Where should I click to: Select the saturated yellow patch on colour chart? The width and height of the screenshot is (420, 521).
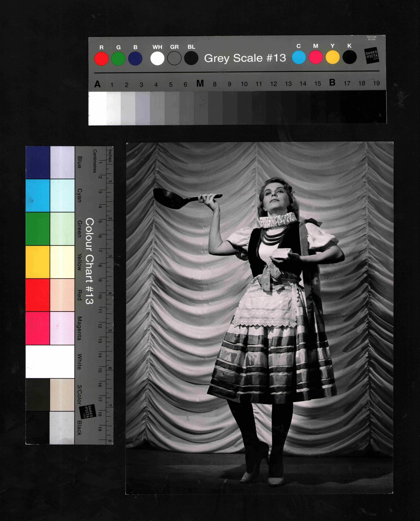[37, 262]
